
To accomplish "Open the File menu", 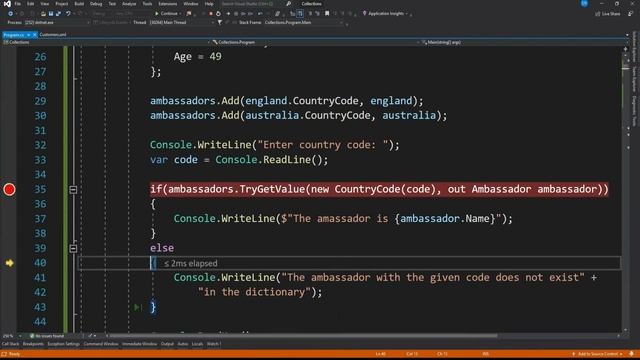I will click(x=18, y=4).
